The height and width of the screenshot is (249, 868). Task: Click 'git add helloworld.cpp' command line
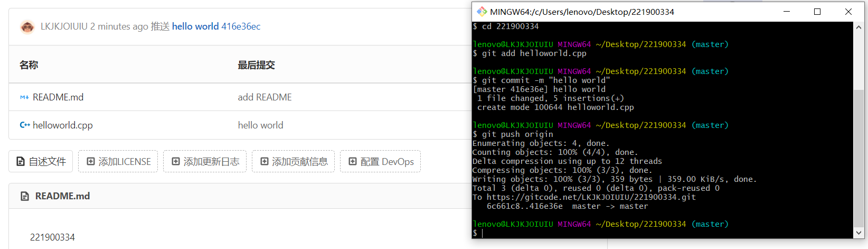[x=530, y=53]
